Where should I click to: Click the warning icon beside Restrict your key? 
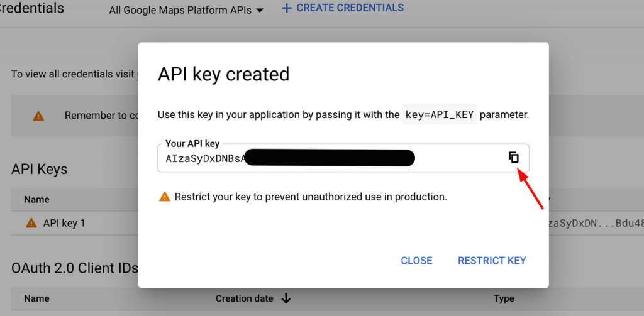(165, 197)
